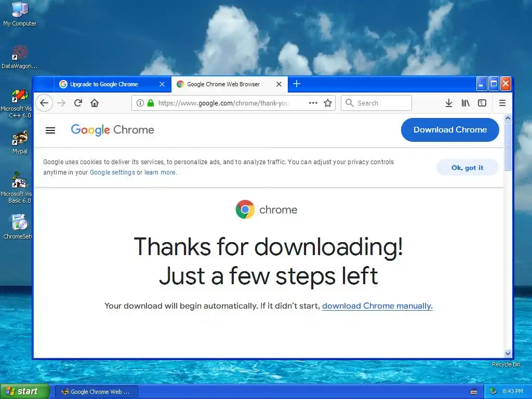Show site information icon in address bar
The width and height of the screenshot is (532, 399).
coord(140,103)
